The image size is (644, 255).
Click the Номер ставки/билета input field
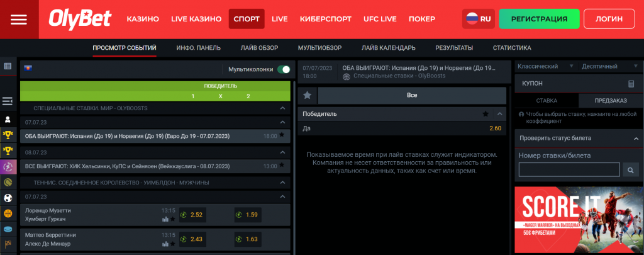click(x=569, y=169)
